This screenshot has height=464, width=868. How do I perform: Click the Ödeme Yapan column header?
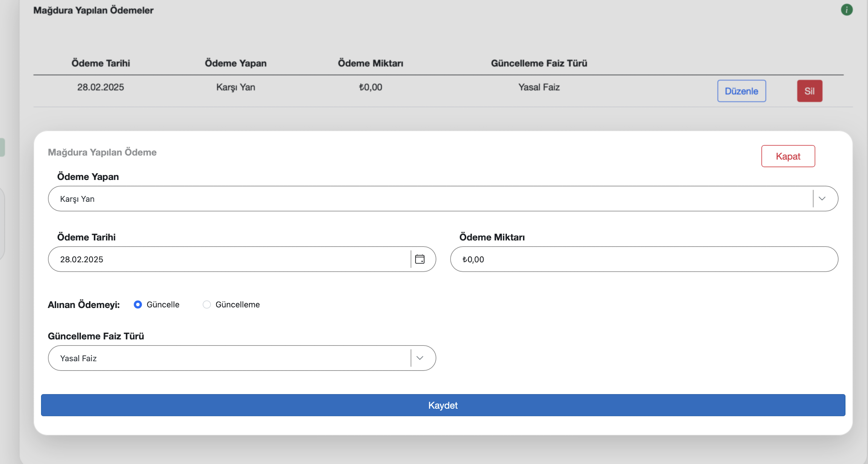(236, 63)
